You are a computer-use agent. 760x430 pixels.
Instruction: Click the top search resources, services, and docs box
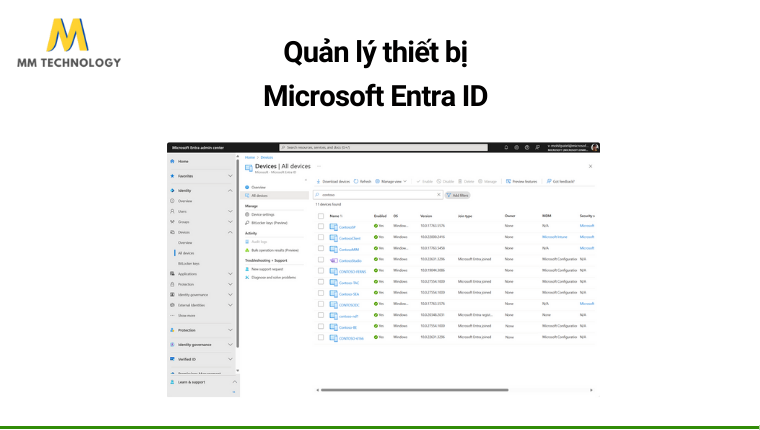click(383, 147)
